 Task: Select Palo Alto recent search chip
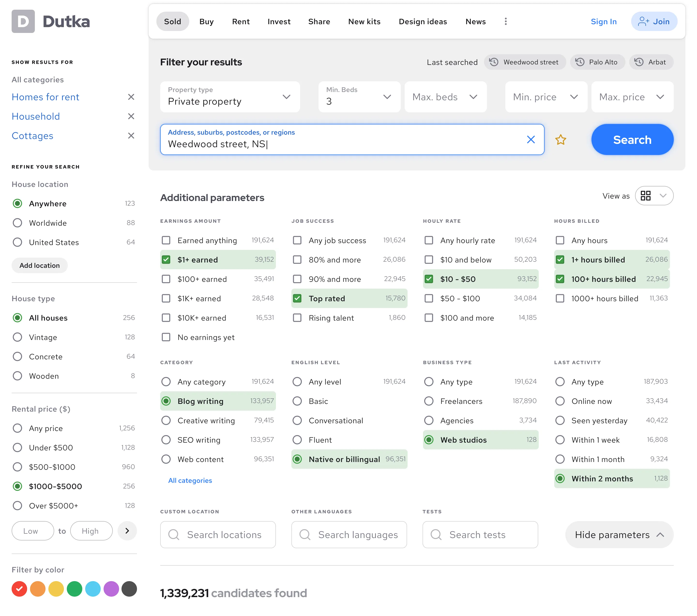coord(597,62)
